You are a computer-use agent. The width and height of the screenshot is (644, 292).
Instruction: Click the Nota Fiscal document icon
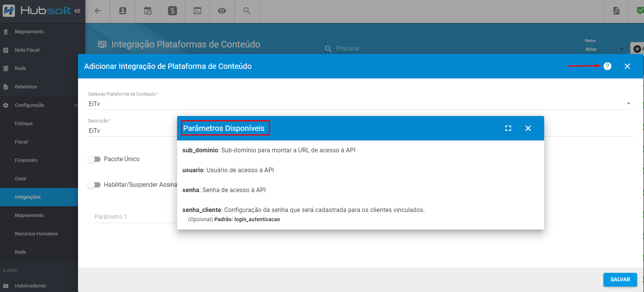tap(6, 50)
